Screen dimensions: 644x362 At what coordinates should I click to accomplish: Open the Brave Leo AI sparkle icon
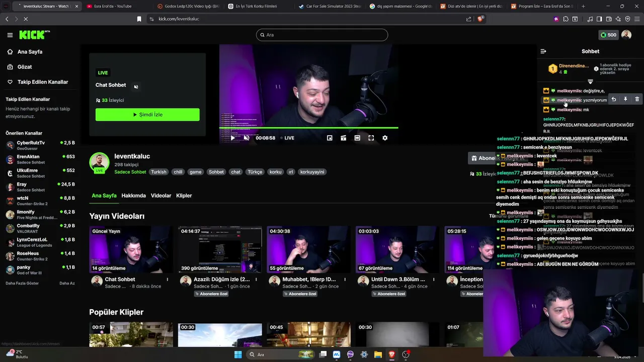pos(618,19)
